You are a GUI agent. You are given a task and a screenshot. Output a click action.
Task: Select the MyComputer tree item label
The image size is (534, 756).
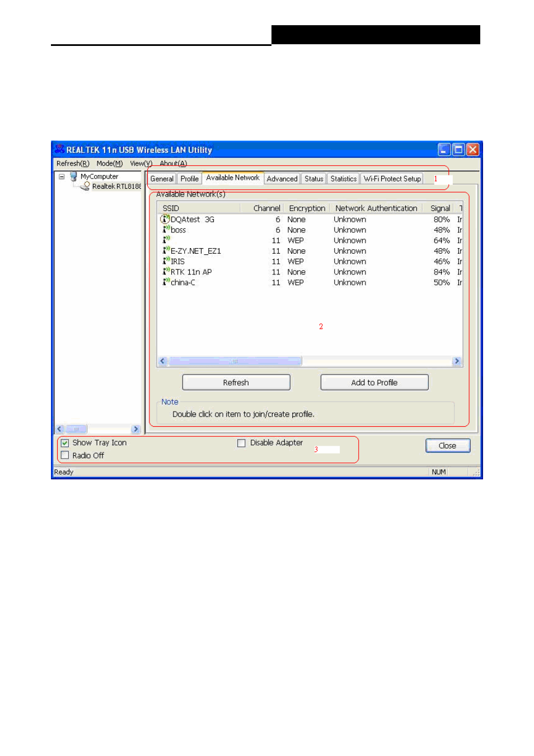(99, 176)
